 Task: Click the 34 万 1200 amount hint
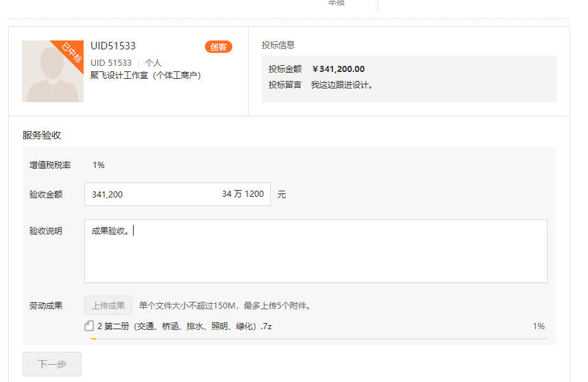coord(243,194)
